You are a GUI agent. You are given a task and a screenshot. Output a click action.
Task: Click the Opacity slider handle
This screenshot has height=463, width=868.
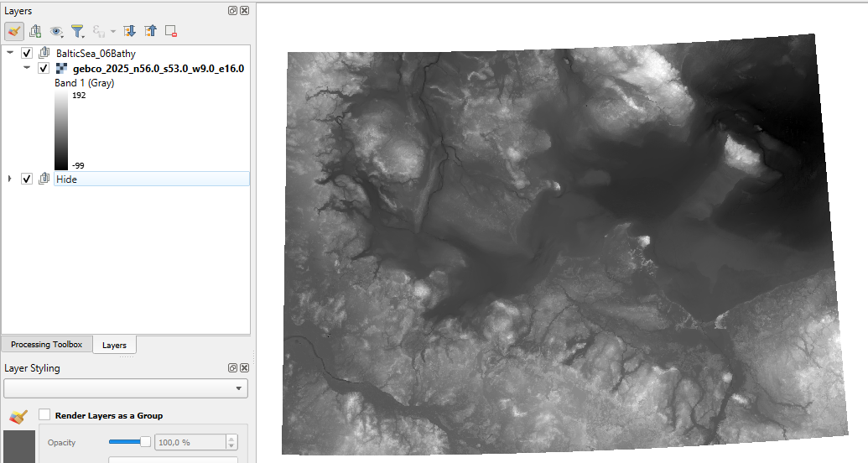tap(145, 442)
